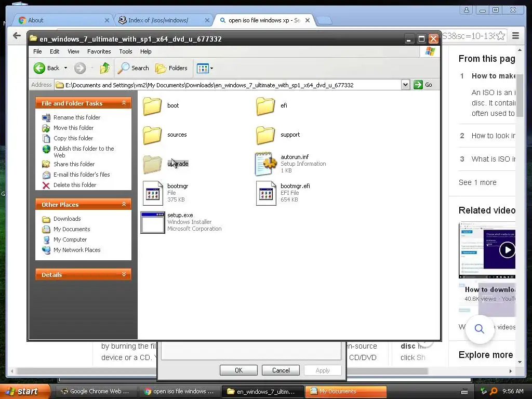Expand the Address bar dropdown

click(405, 85)
